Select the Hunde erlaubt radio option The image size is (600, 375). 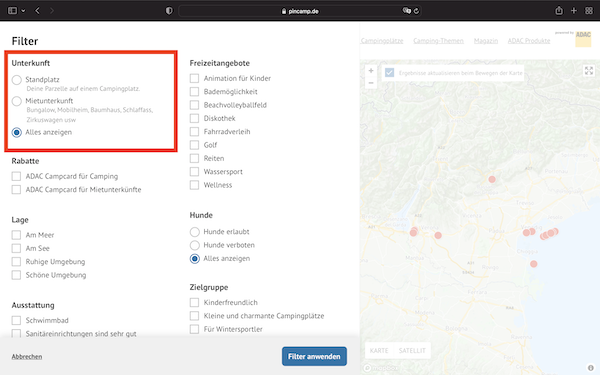pos(195,232)
